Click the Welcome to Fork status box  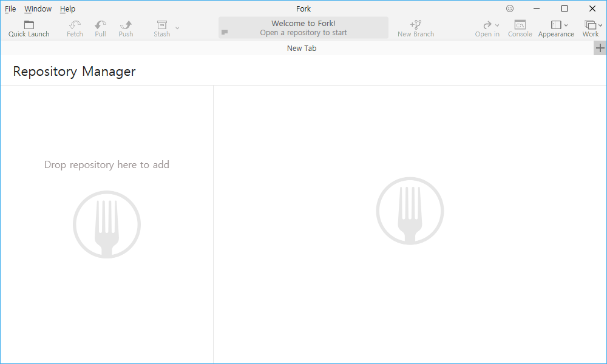click(x=303, y=28)
